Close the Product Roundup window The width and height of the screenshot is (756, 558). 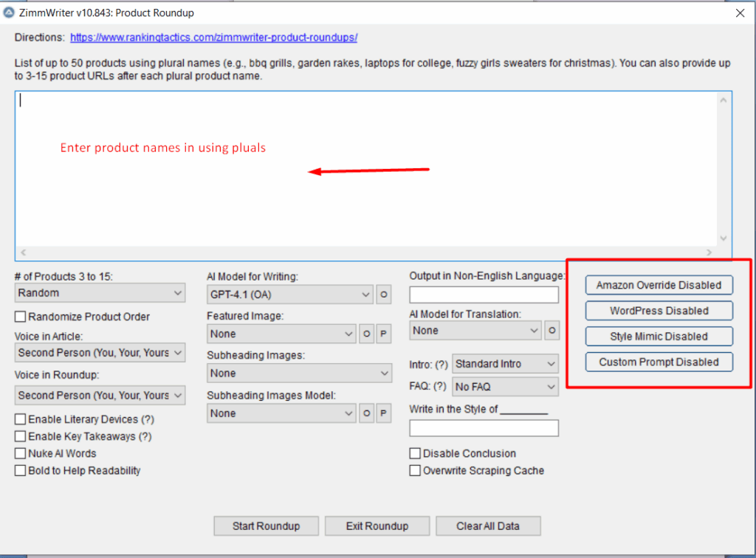coord(740,13)
